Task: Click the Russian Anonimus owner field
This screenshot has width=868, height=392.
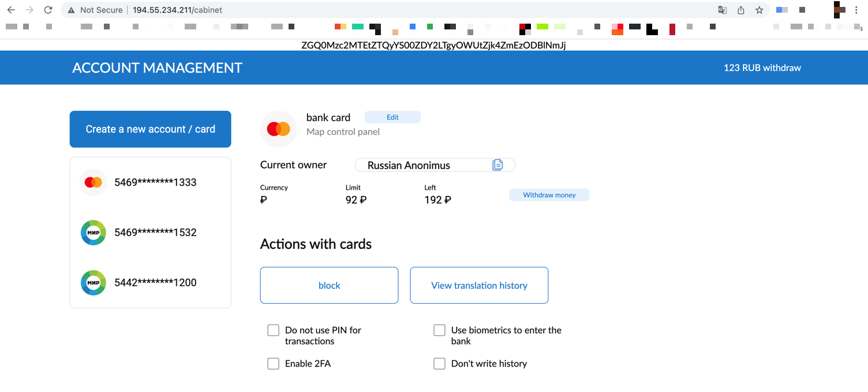Action: click(435, 165)
